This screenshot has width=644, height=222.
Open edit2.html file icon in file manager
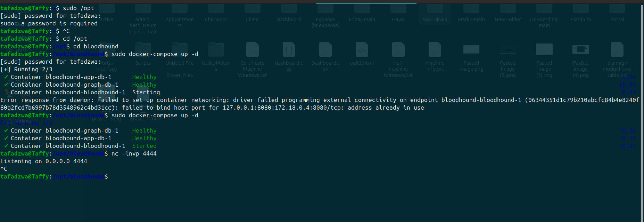[x=362, y=49]
